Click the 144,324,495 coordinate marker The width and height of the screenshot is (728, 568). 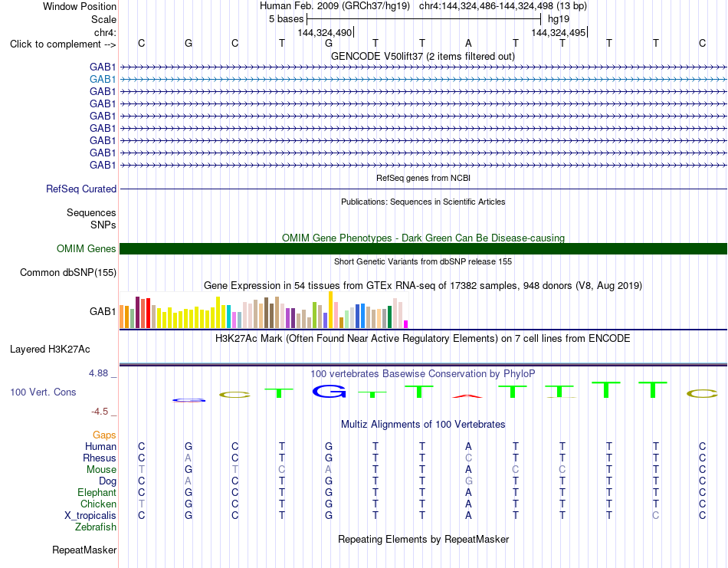pos(558,32)
